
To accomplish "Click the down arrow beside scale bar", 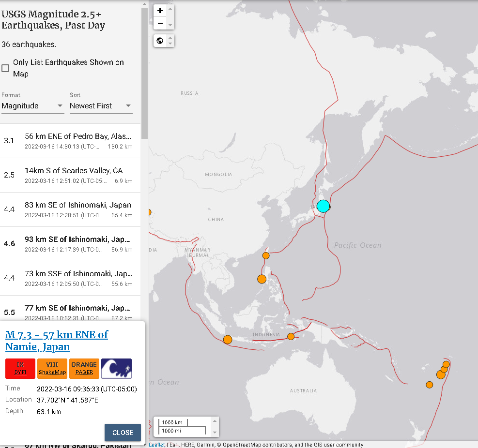I will [x=215, y=433].
